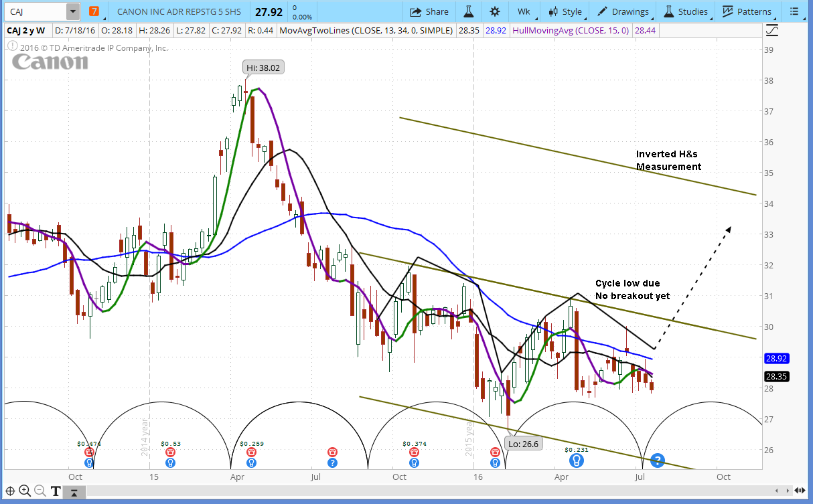Click the earnings phone icon below $0.259

coord(251,452)
